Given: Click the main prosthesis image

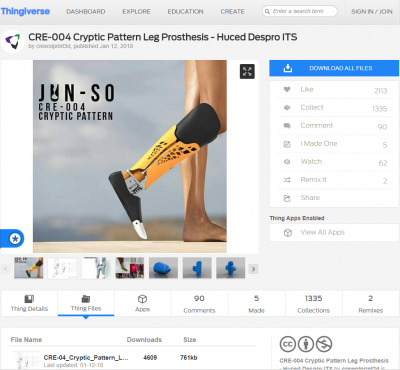Looking at the screenshot, I should click(x=130, y=156).
